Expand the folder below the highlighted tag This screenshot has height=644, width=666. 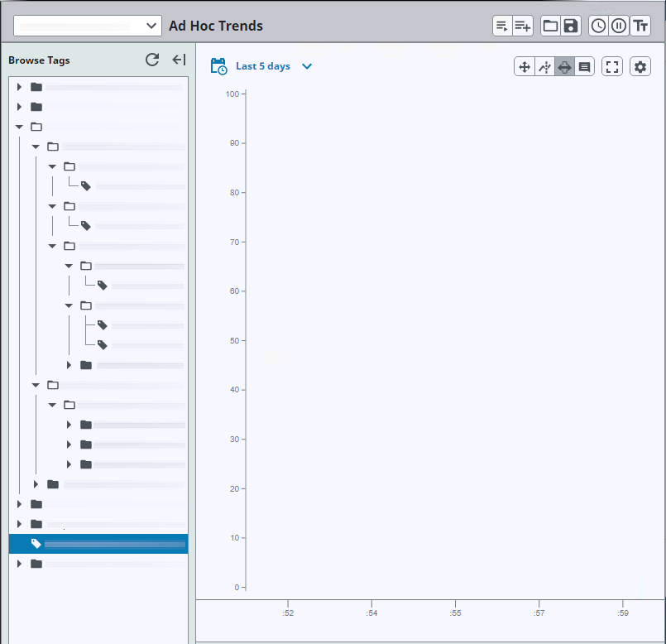pos(19,564)
